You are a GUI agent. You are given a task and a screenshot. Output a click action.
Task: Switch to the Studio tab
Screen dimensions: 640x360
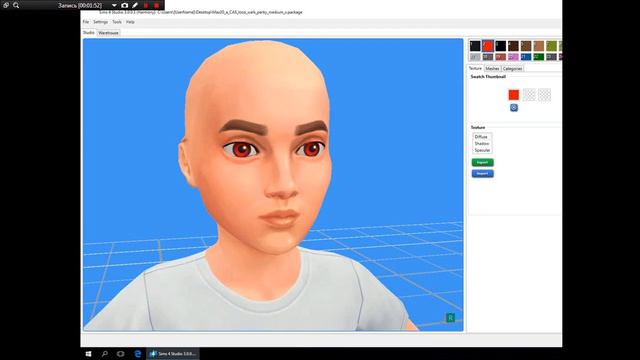pos(89,33)
